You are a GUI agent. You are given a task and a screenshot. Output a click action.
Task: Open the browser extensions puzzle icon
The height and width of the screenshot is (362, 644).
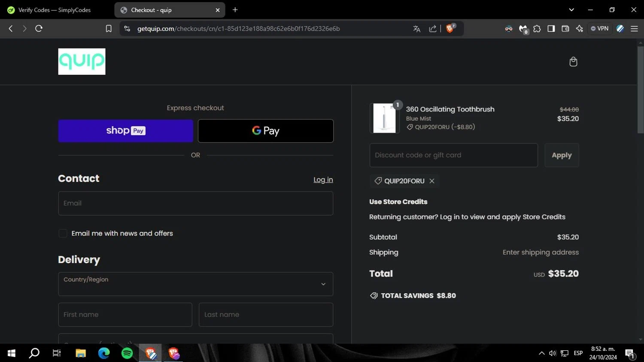click(537, 29)
